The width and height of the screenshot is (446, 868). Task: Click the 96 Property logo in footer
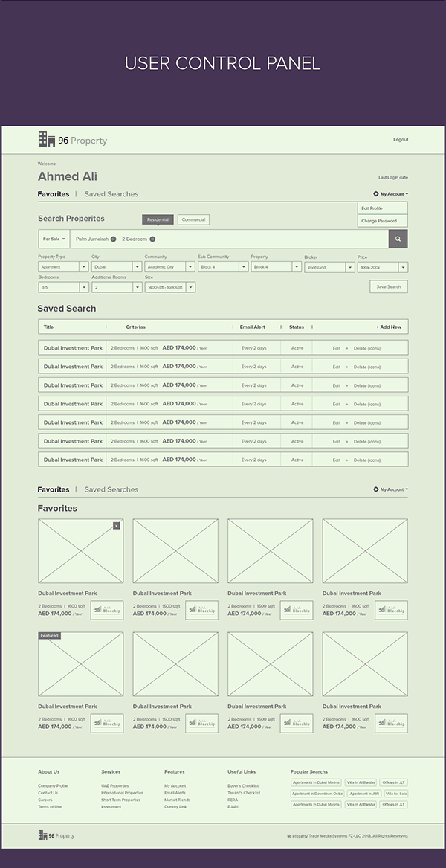(56, 836)
